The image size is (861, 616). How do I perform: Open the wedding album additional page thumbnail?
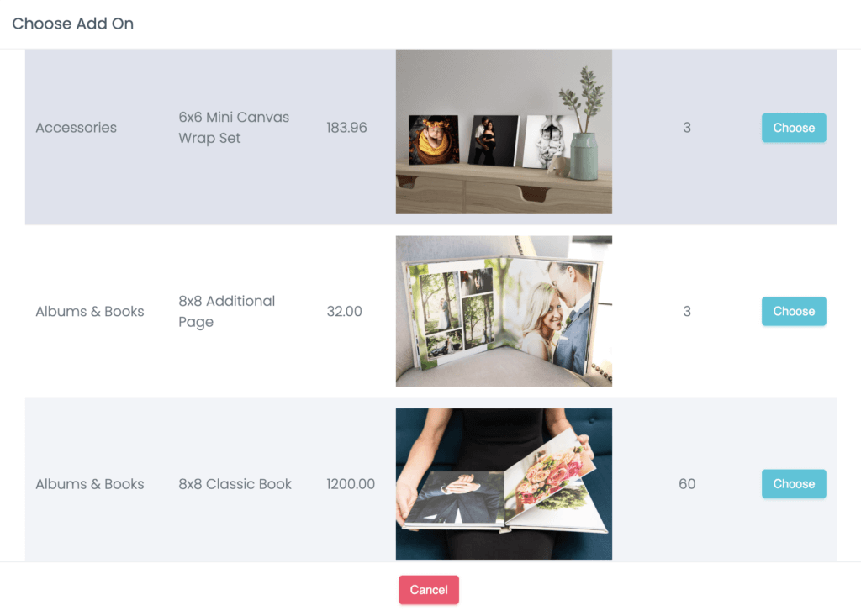504,311
